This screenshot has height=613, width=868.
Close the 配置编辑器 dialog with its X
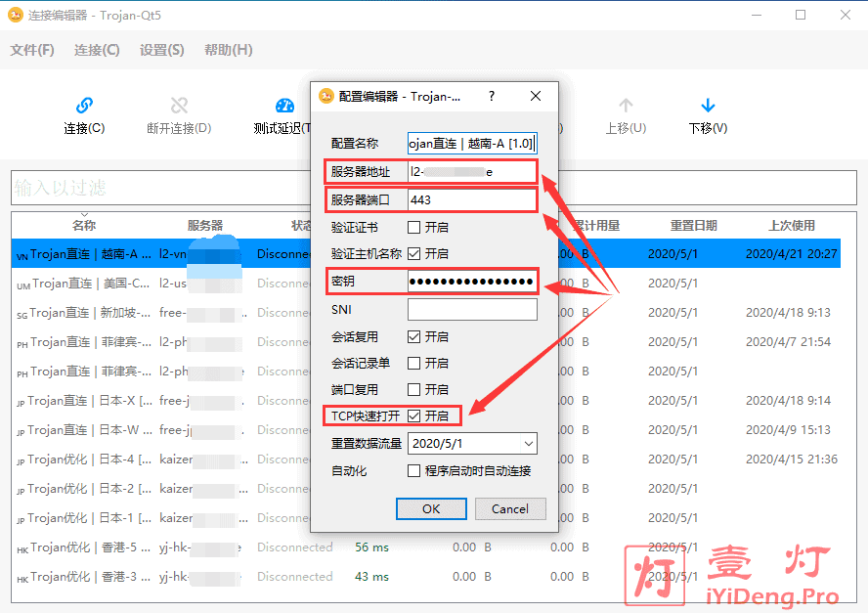click(x=536, y=97)
